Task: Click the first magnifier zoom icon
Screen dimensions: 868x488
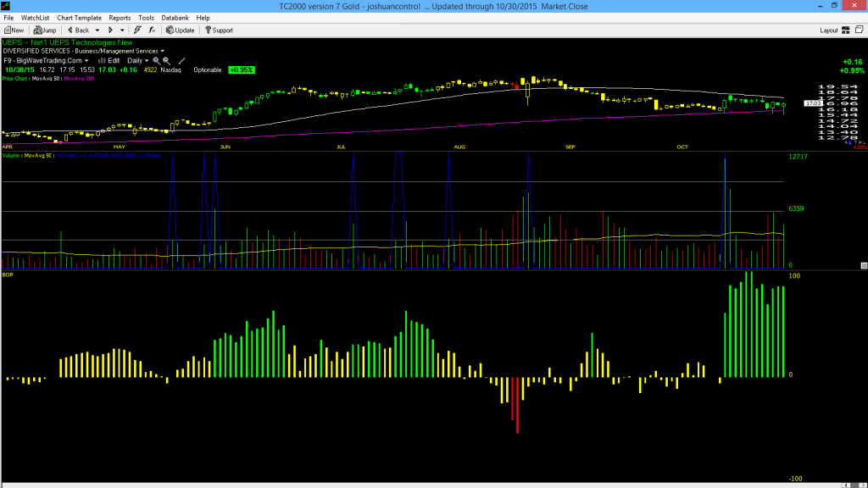Action: (x=156, y=61)
